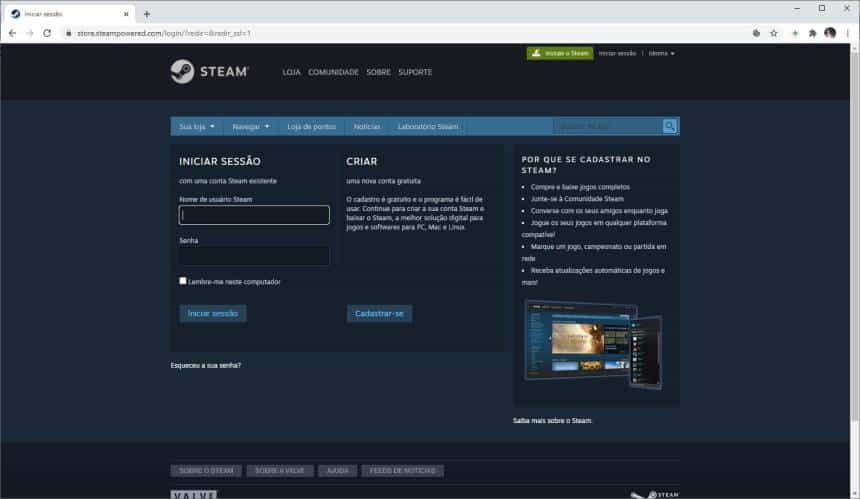Open the Laboratório Steam tab
This screenshot has width=860, height=499.
tap(428, 127)
